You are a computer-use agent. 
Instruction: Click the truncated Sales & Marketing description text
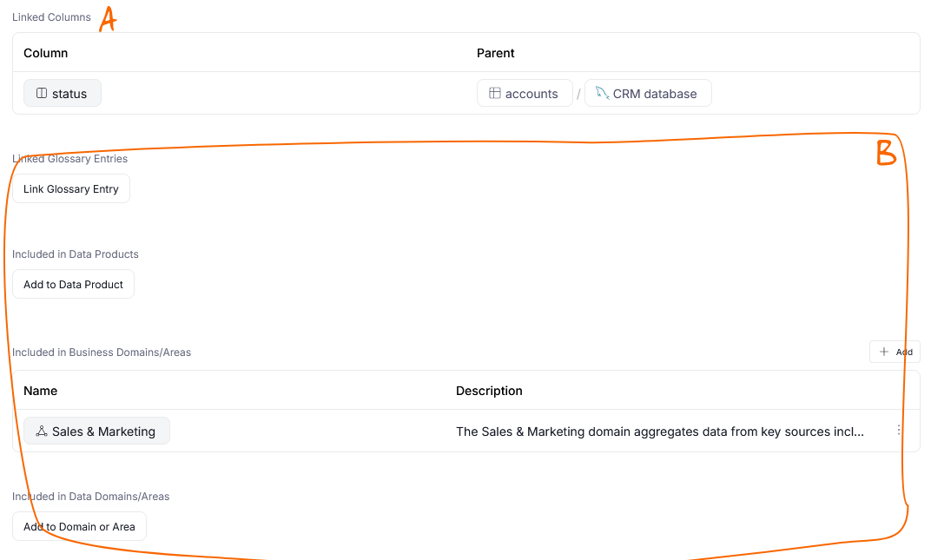tap(659, 432)
